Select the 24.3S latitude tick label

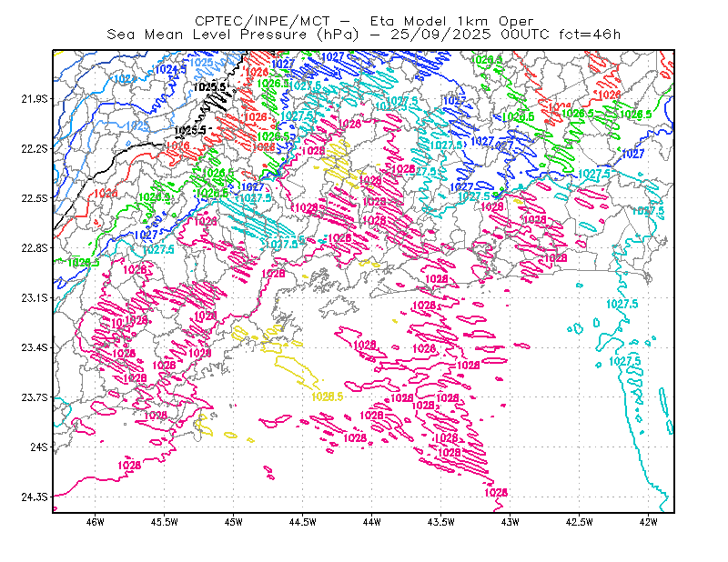tap(35, 497)
